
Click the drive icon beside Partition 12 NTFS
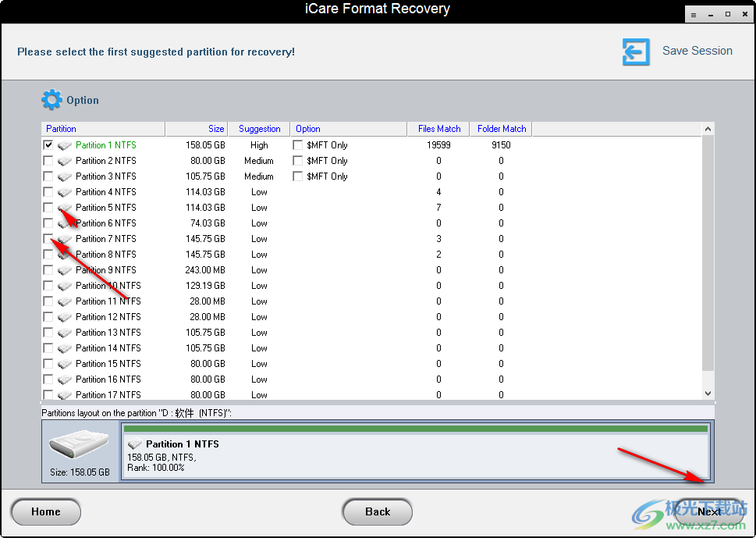point(65,317)
